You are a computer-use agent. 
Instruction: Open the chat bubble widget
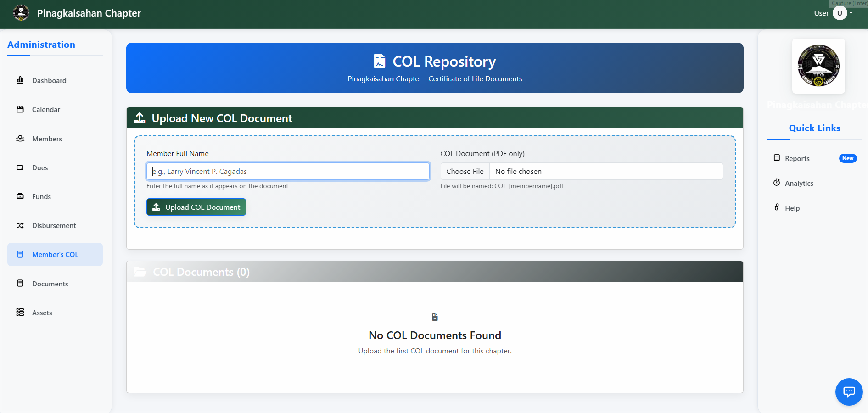pyautogui.click(x=849, y=391)
